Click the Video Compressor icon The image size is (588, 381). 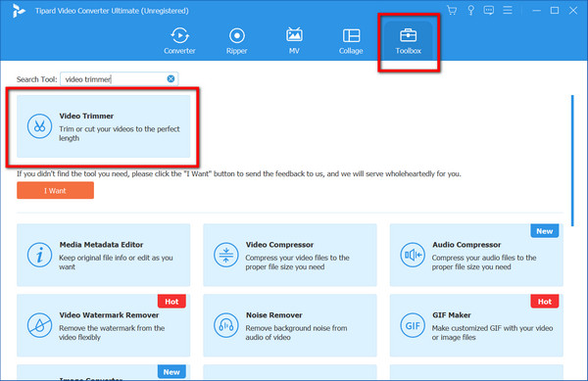tap(225, 255)
